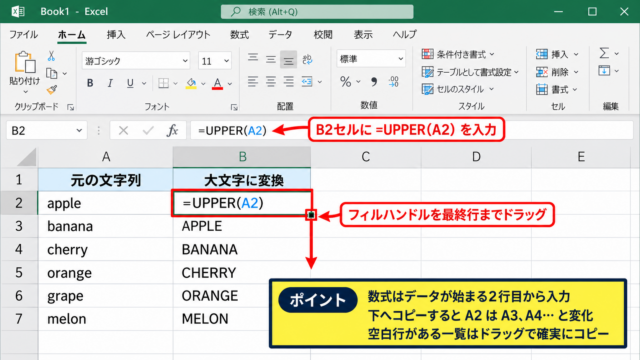Screen dimensions: 640x360
Task: Click the Bottom Align icon
Action: click(288, 60)
